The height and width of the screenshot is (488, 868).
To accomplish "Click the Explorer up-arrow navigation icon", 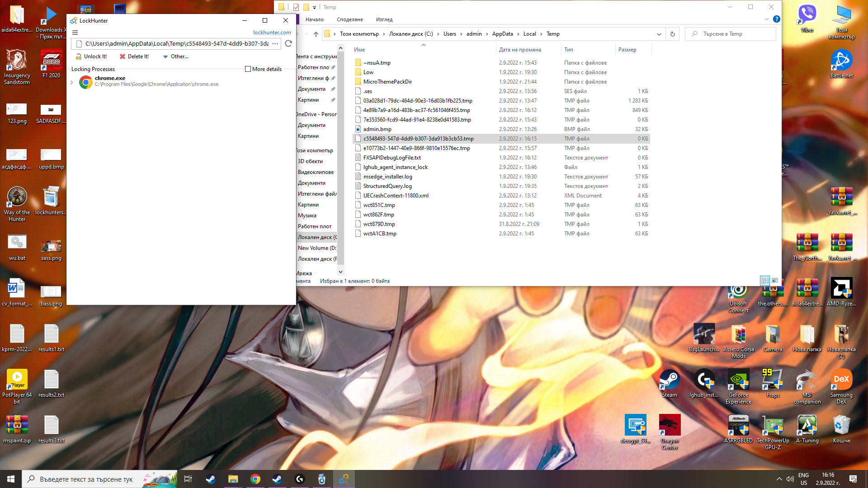I will pyautogui.click(x=316, y=34).
